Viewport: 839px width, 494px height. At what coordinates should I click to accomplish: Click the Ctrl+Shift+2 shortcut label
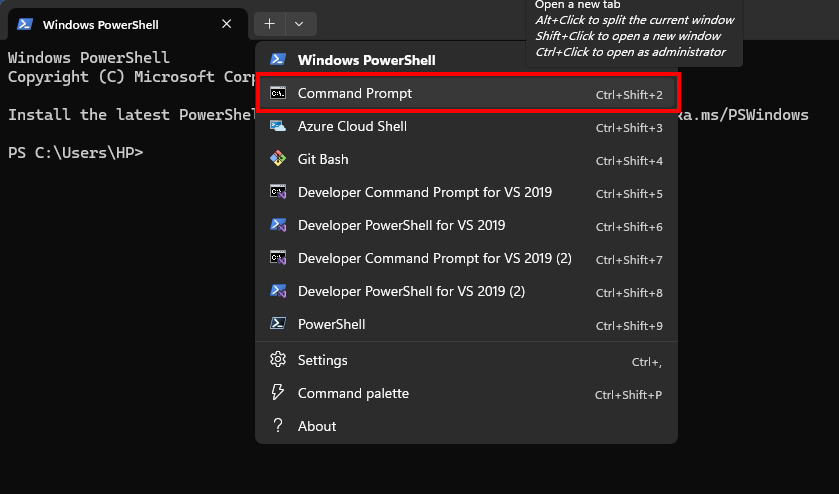click(629, 95)
